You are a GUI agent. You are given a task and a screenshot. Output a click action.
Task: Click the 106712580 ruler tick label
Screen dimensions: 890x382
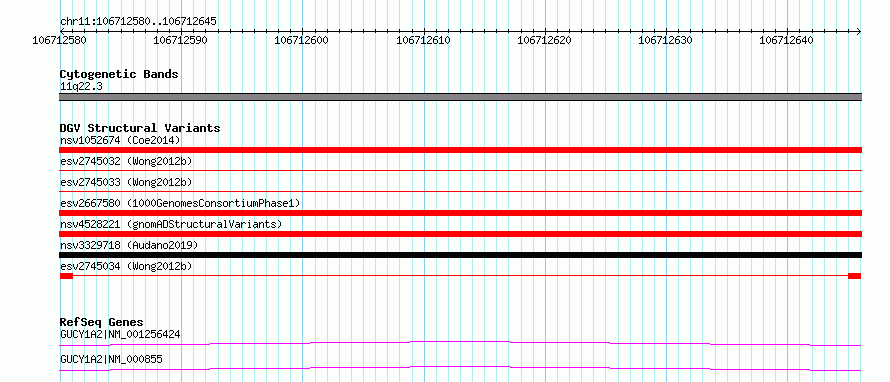click(60, 40)
